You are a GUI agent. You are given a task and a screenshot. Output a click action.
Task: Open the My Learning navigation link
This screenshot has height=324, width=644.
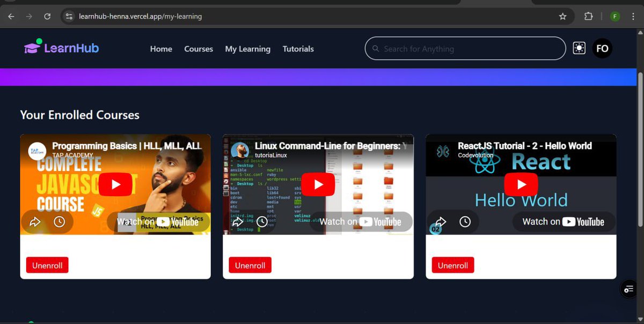(247, 49)
